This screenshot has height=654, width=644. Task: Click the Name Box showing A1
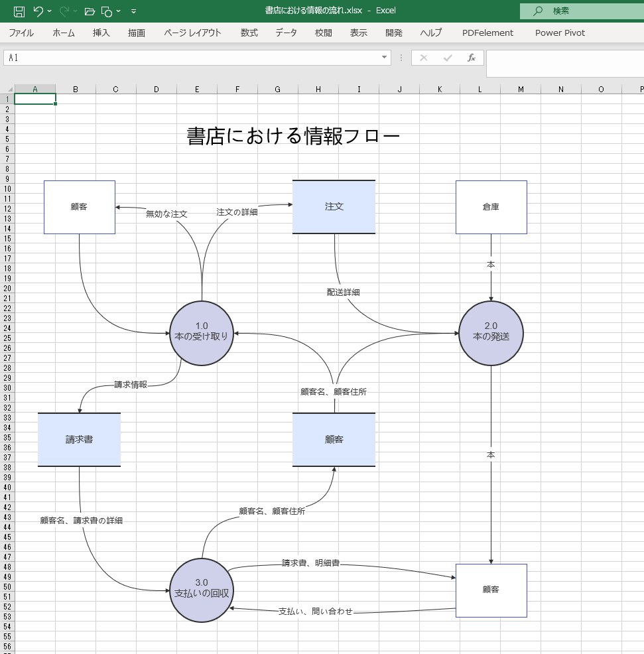click(x=192, y=58)
